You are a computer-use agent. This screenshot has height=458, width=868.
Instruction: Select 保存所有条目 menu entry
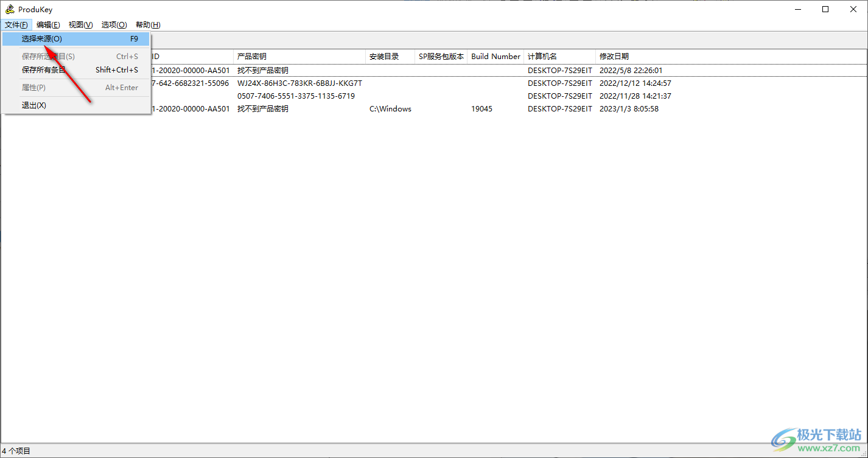pyautogui.click(x=76, y=70)
